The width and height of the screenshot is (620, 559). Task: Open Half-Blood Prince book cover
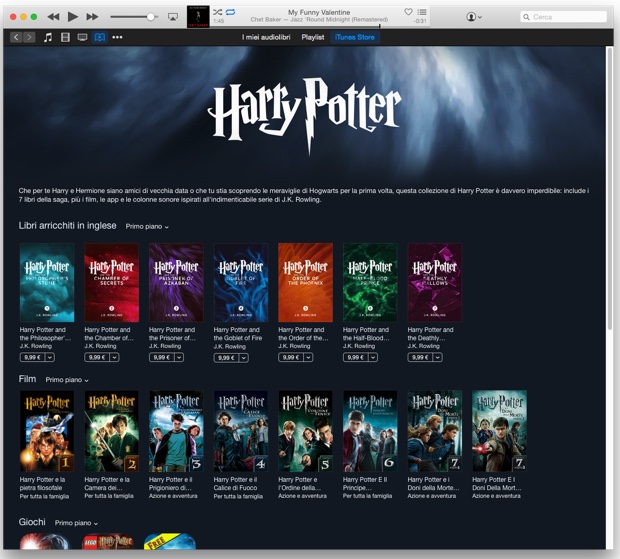tap(370, 283)
